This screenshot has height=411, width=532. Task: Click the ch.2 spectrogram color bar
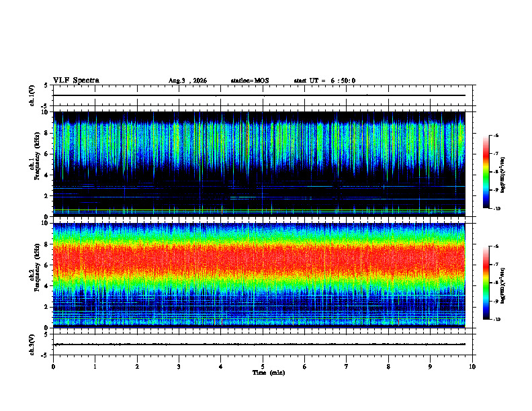(486, 283)
